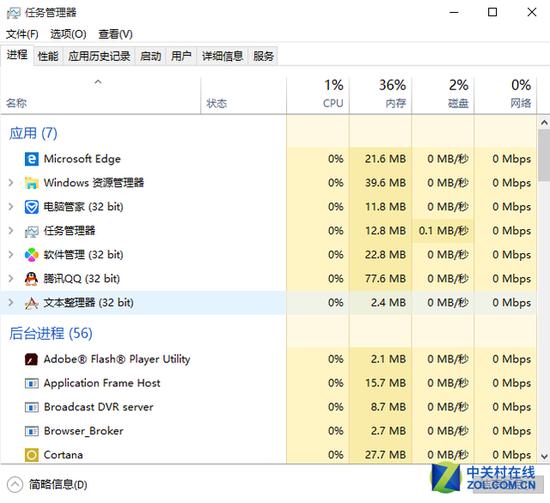The height and width of the screenshot is (503, 550).
Task: Click the 任务管理器 row icon
Action: pyautogui.click(x=32, y=231)
